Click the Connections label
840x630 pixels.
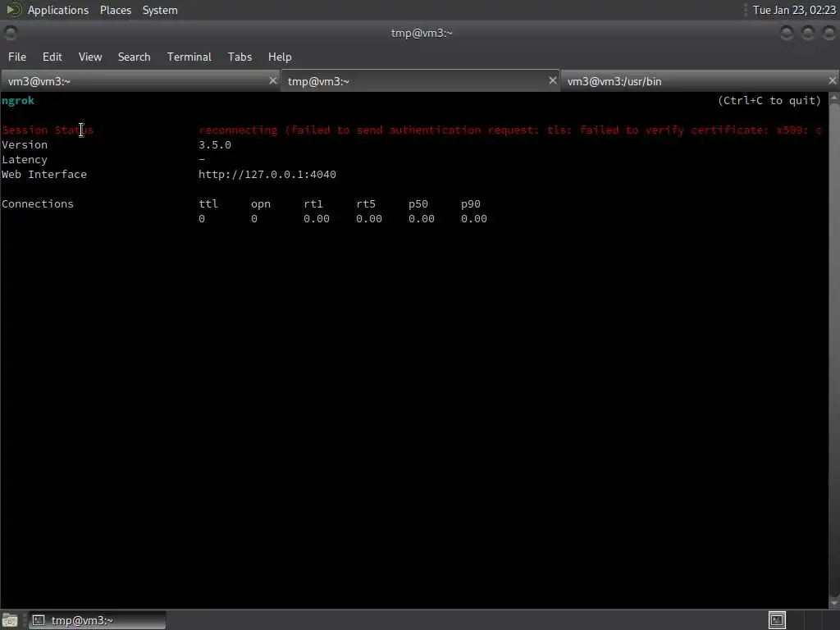click(x=38, y=204)
